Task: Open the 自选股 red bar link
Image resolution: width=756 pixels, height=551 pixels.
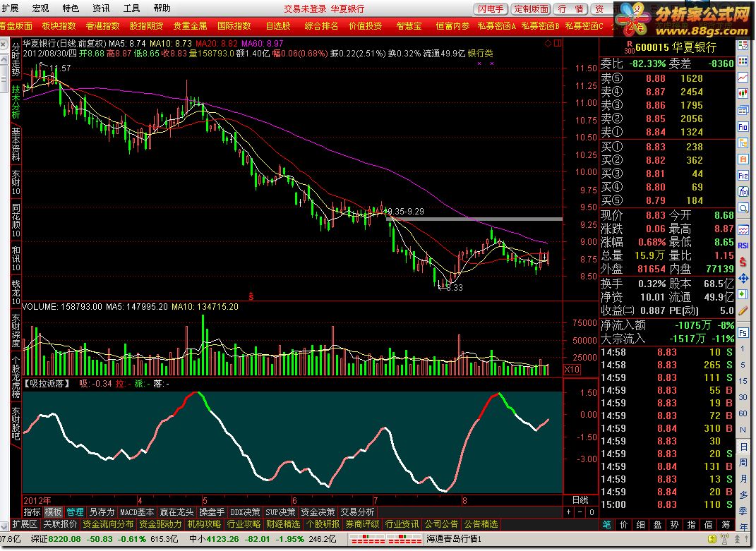Action: [278, 26]
